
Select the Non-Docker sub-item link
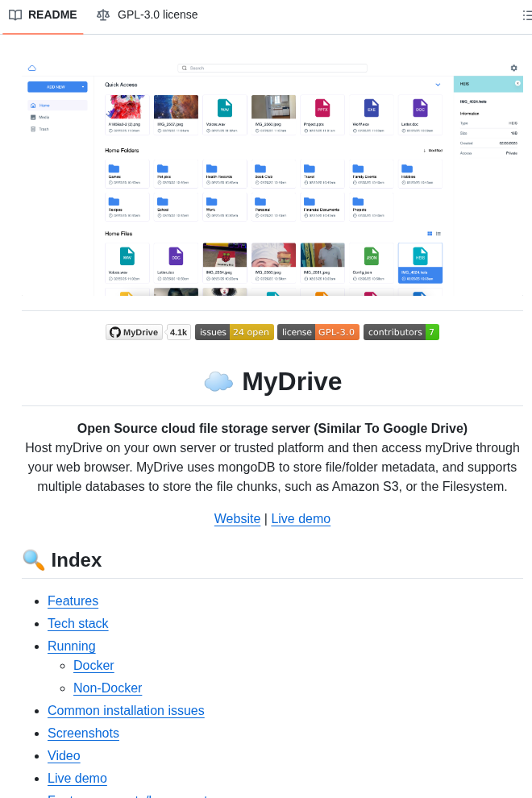[x=107, y=688]
